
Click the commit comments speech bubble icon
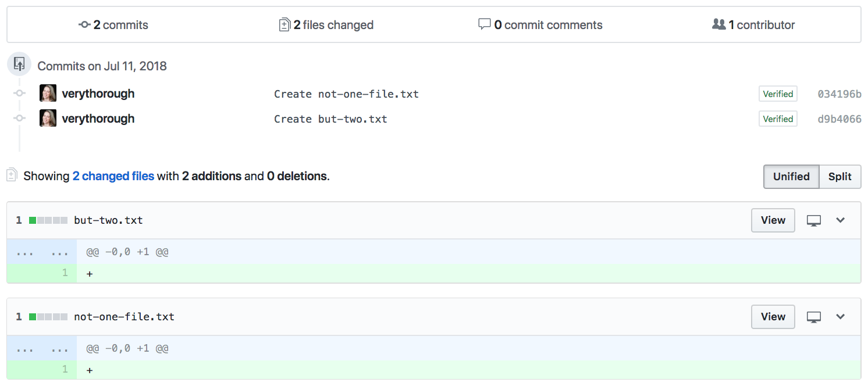coord(485,24)
